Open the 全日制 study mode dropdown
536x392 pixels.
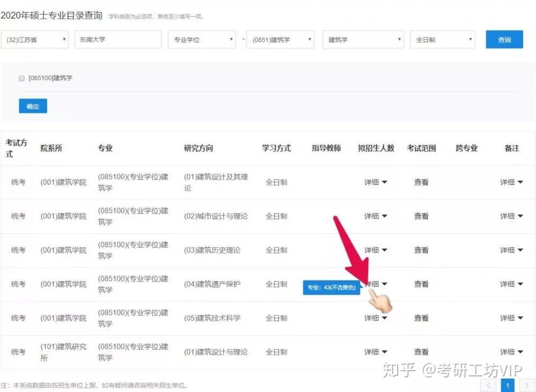pos(443,40)
